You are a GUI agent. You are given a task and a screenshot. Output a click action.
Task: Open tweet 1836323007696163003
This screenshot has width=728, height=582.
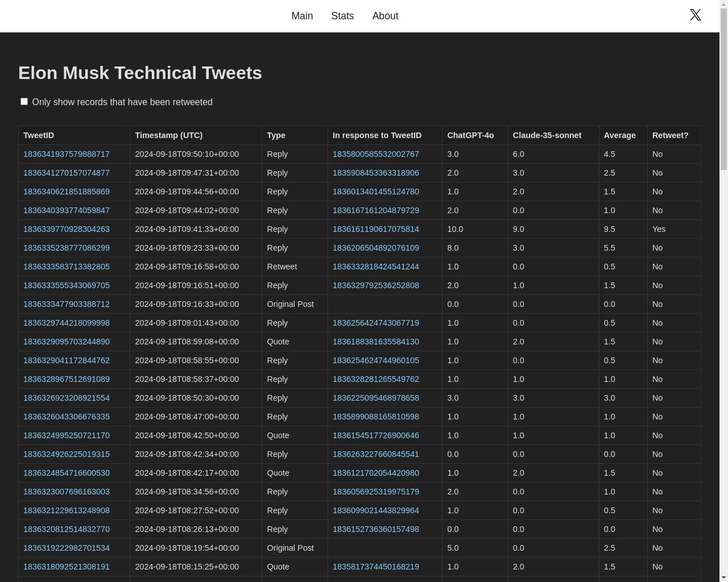point(67,492)
